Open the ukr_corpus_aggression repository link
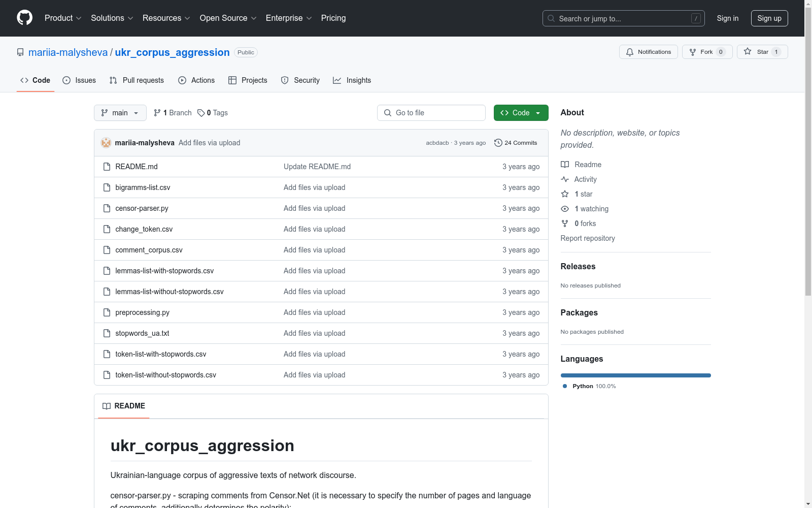 point(173,52)
